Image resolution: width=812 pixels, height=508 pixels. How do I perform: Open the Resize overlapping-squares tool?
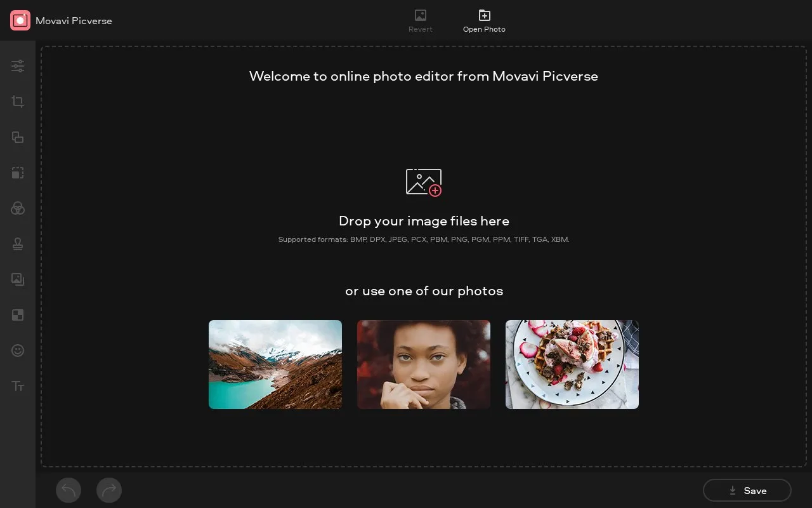pyautogui.click(x=18, y=137)
